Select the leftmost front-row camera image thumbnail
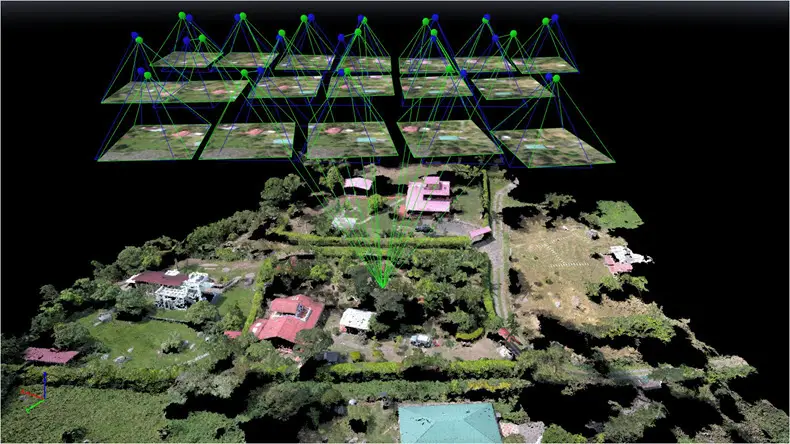The image size is (790, 444). point(152,141)
